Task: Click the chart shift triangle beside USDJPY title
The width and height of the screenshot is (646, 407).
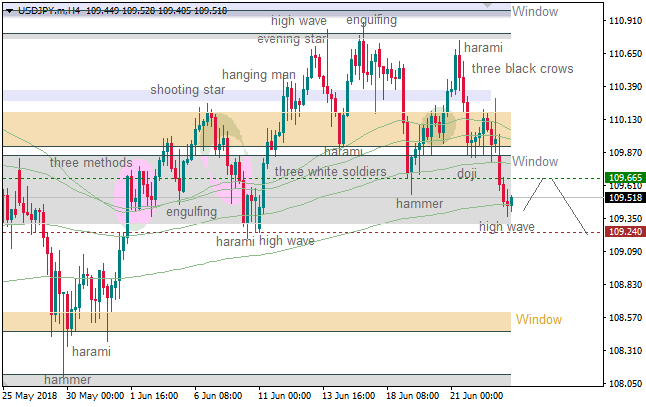Action: point(8,10)
